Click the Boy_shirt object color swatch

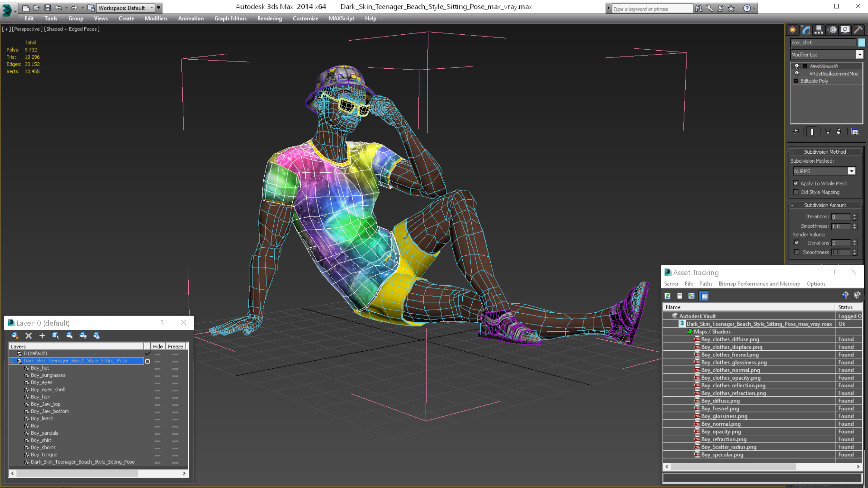[862, 42]
